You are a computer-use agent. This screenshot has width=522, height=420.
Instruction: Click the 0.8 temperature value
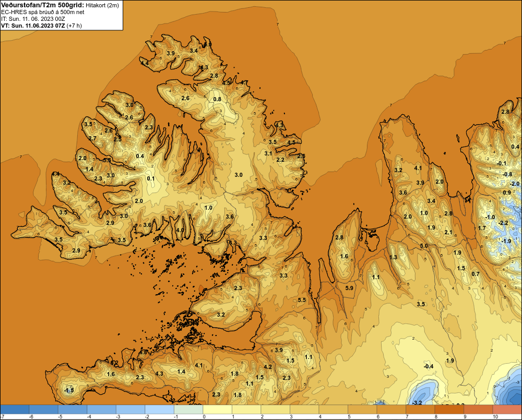point(217,99)
